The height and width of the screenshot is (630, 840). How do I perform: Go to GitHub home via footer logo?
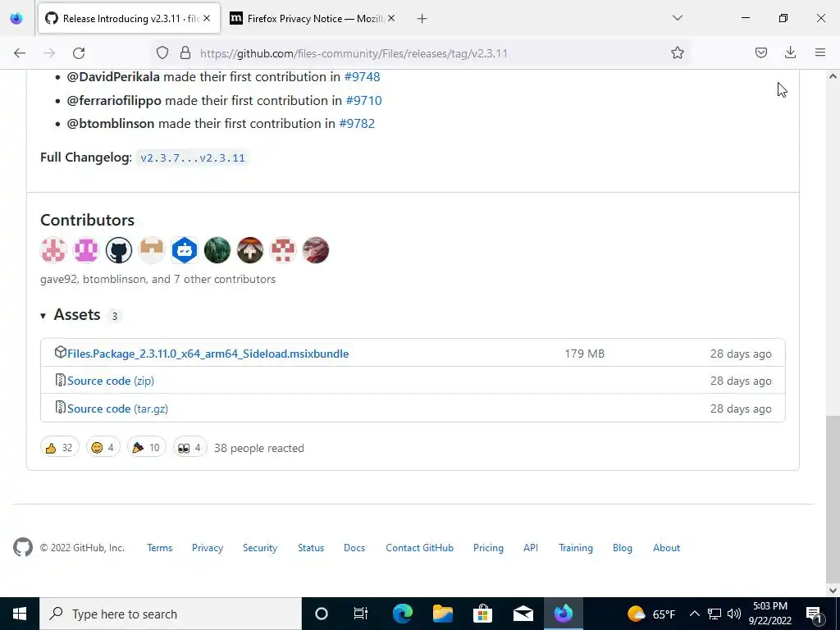pos(23,547)
